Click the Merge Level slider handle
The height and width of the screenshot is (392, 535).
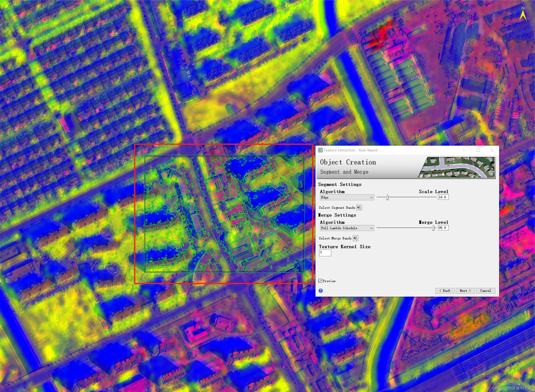(433, 228)
